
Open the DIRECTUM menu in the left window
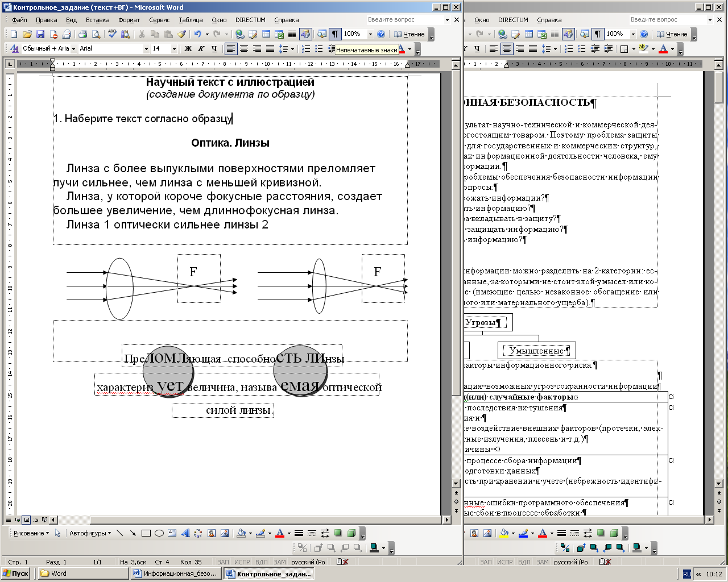click(x=250, y=20)
